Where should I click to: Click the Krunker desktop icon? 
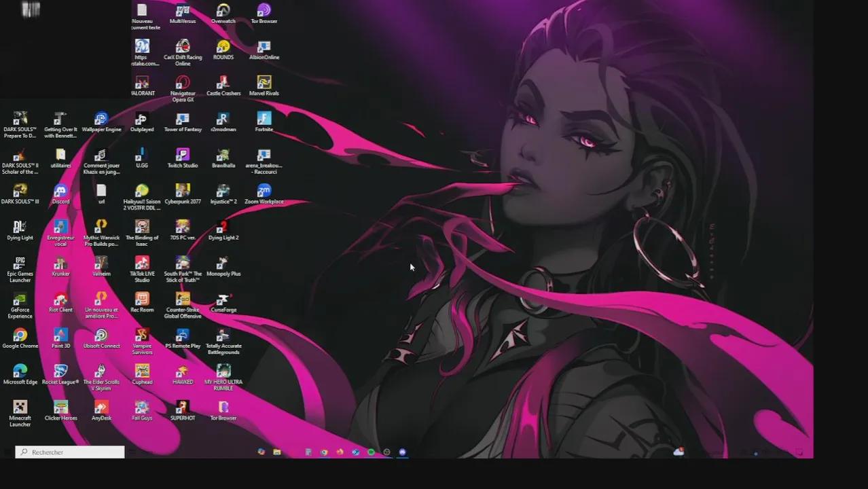[60, 266]
